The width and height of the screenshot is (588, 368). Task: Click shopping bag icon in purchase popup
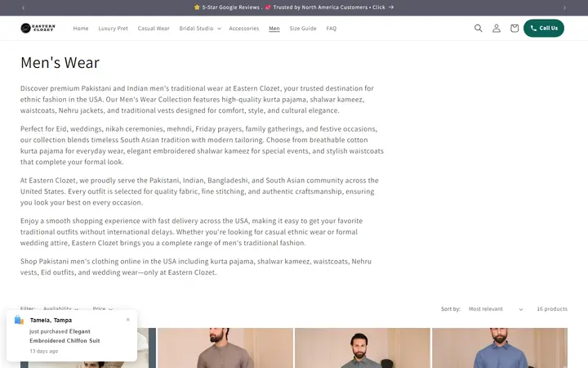19,320
